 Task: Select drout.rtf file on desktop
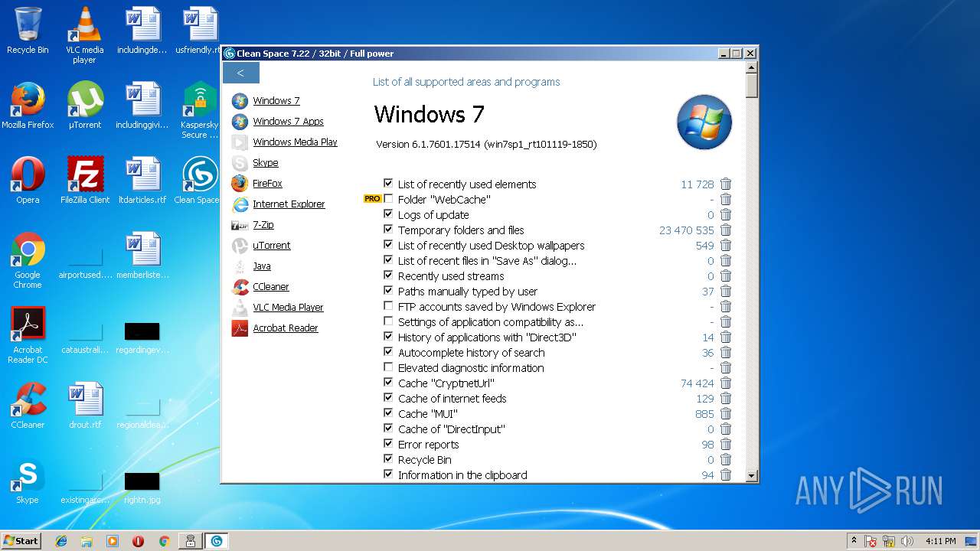point(85,405)
